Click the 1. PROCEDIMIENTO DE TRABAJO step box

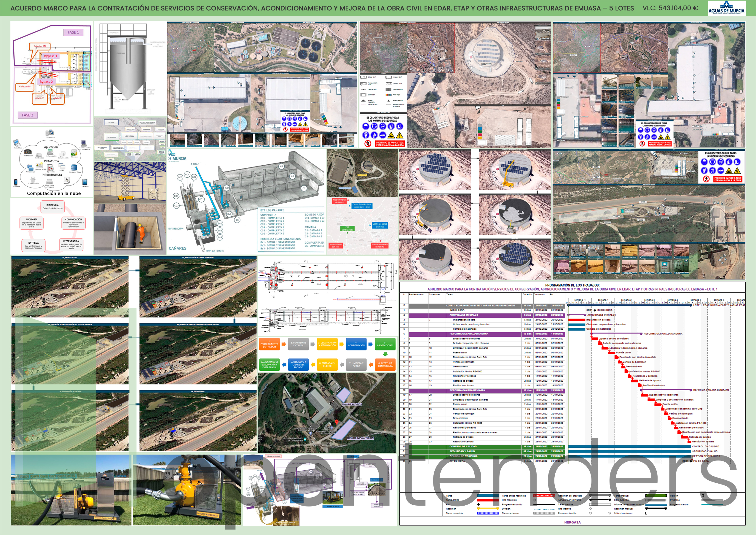pyautogui.click(x=269, y=344)
